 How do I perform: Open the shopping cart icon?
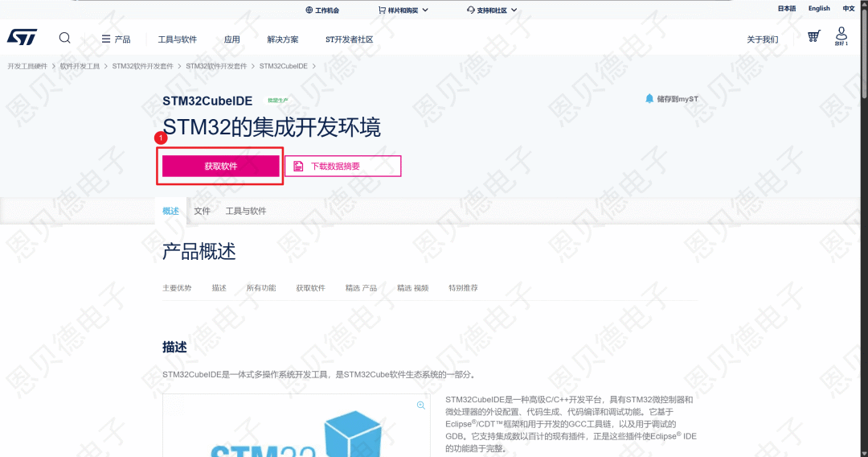[x=813, y=36]
